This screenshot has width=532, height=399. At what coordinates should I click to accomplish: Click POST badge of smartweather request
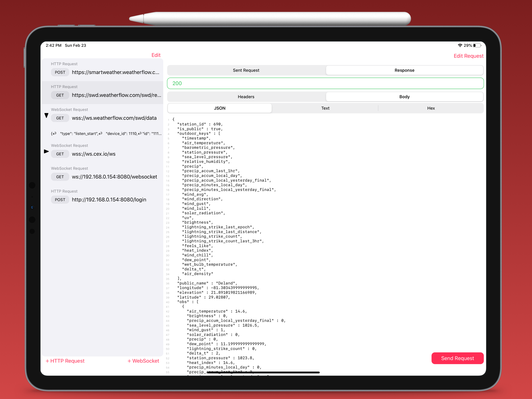pos(60,72)
